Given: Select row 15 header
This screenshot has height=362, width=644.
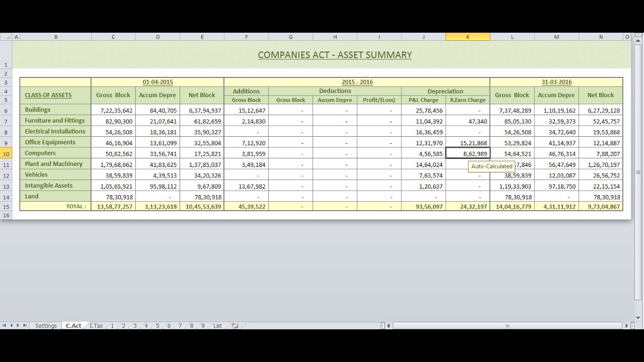Looking at the screenshot, I should point(6,207).
